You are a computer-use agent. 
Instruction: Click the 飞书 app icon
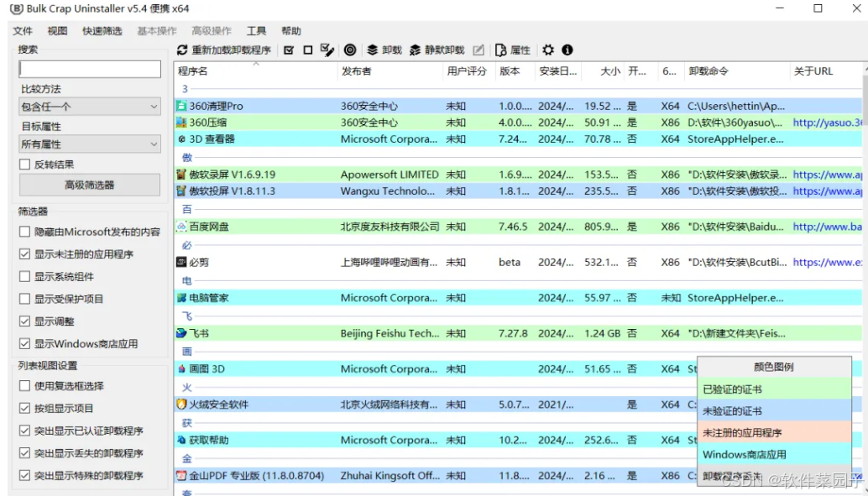click(181, 333)
